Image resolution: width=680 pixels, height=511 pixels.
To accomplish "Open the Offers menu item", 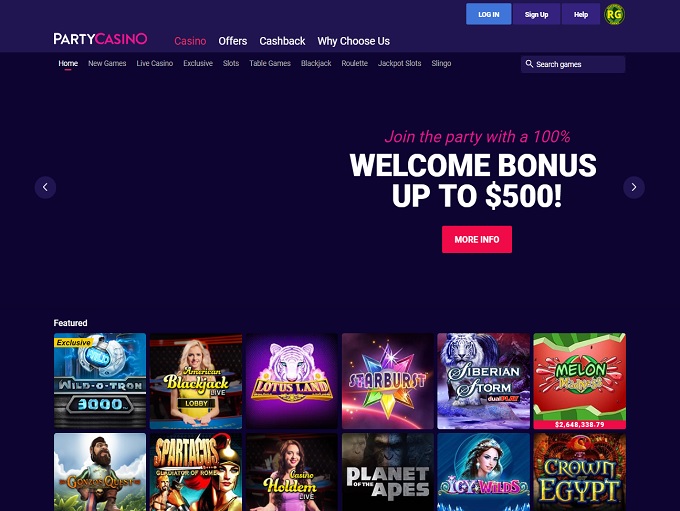I will [x=232, y=41].
